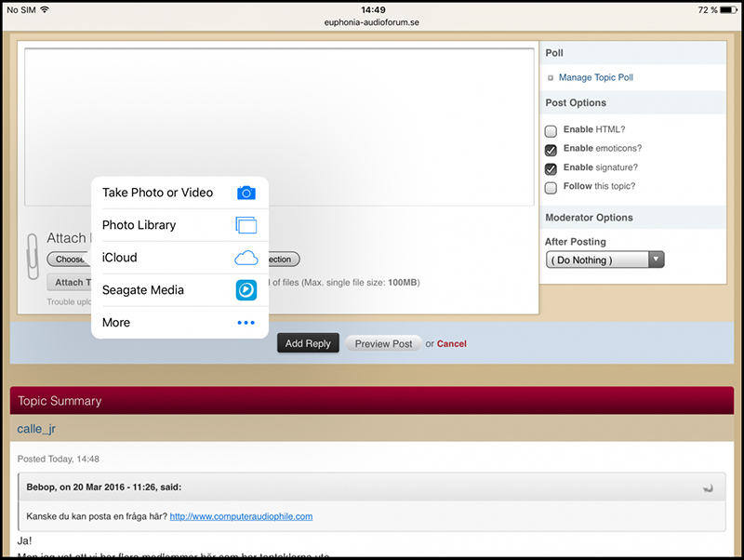Click the red Cancel link

click(452, 344)
